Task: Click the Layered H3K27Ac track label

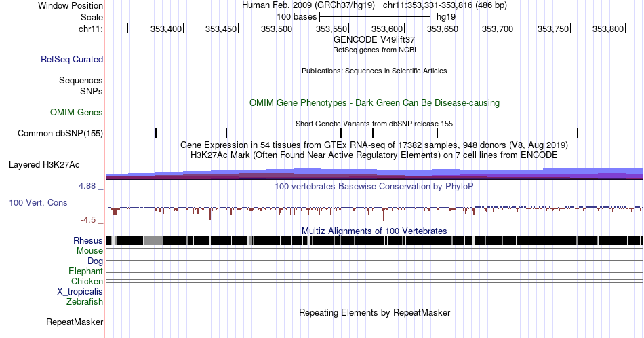Action: pyautogui.click(x=44, y=164)
